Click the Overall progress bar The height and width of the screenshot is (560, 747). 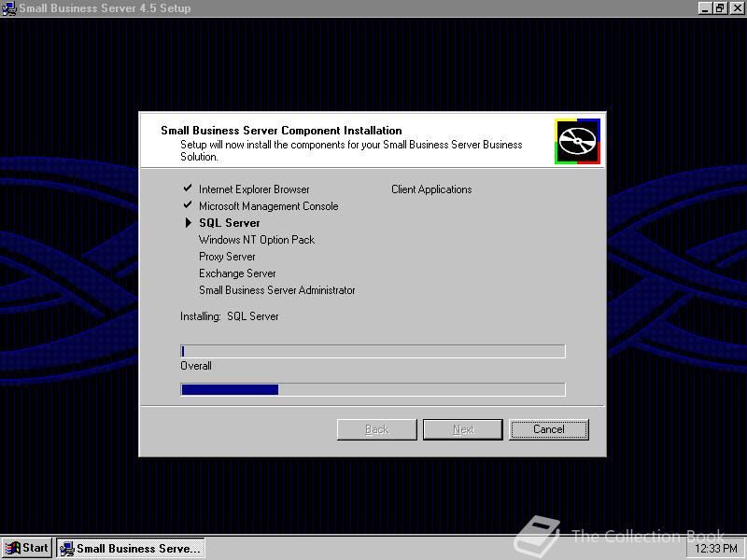point(373,389)
